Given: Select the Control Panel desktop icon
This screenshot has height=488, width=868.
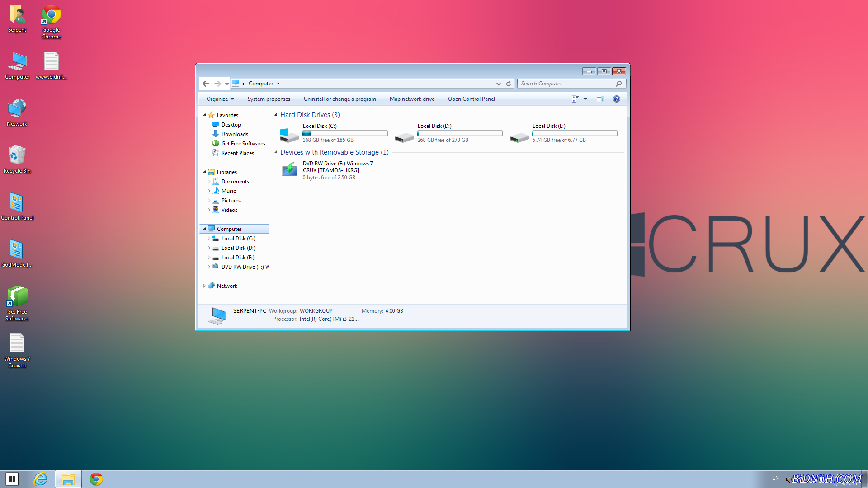Looking at the screenshot, I should [17, 206].
